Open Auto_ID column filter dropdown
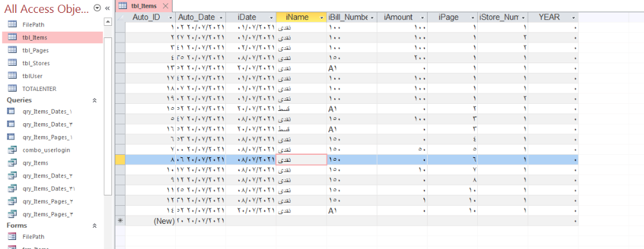Viewport: 644px width, 249px height. (x=171, y=17)
